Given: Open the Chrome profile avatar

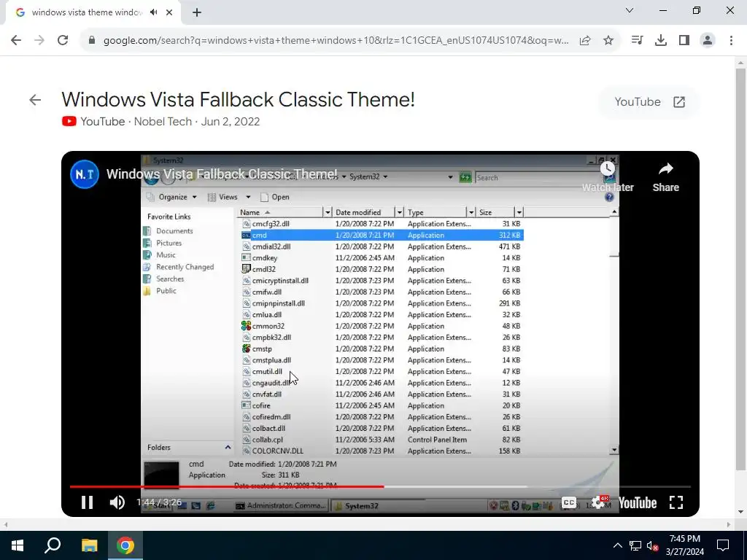Looking at the screenshot, I should [708, 41].
